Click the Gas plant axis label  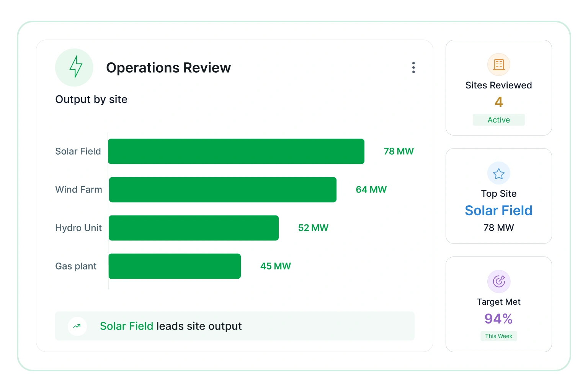pyautogui.click(x=76, y=266)
